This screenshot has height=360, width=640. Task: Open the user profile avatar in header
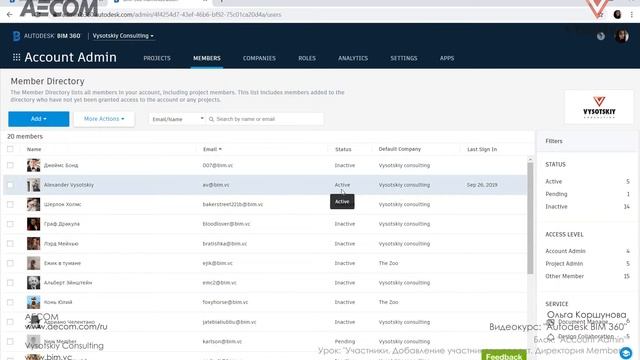622,36
